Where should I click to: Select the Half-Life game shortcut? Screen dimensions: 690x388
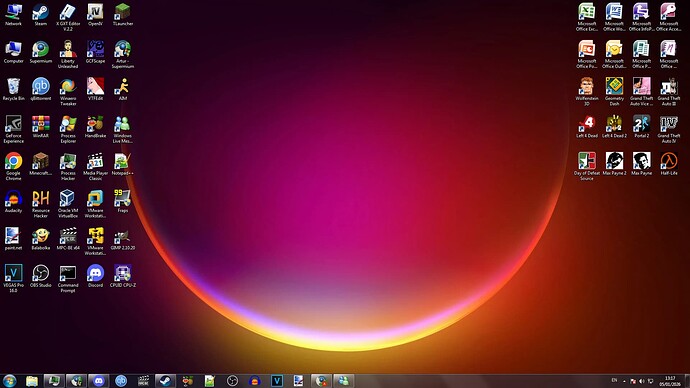pos(668,165)
